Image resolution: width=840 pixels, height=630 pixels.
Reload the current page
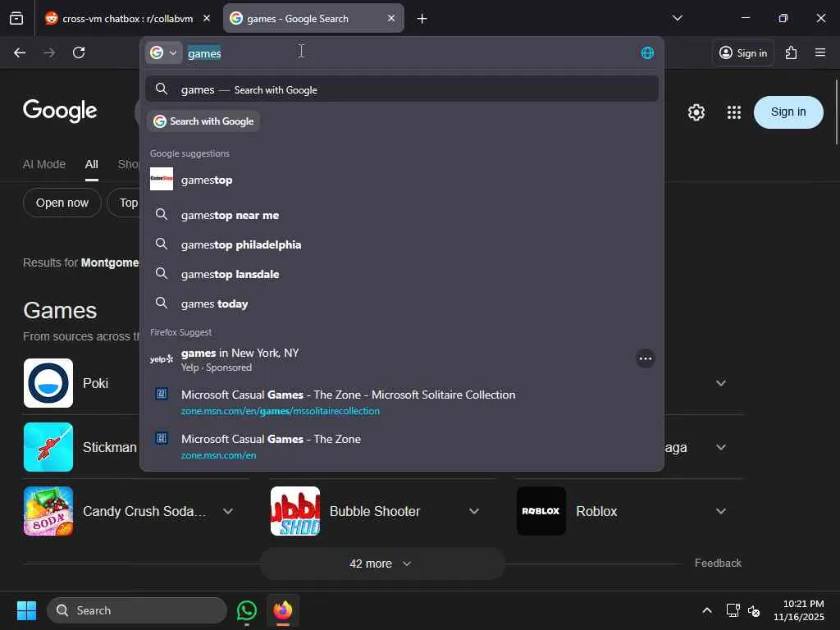[79, 52]
